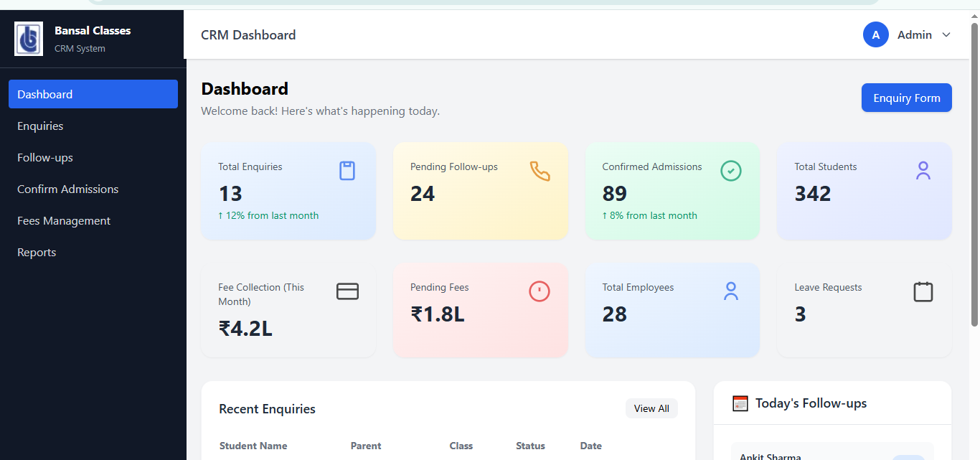The height and width of the screenshot is (460, 980).
Task: Open the Enquiries sidebar menu item
Action: [x=40, y=126]
